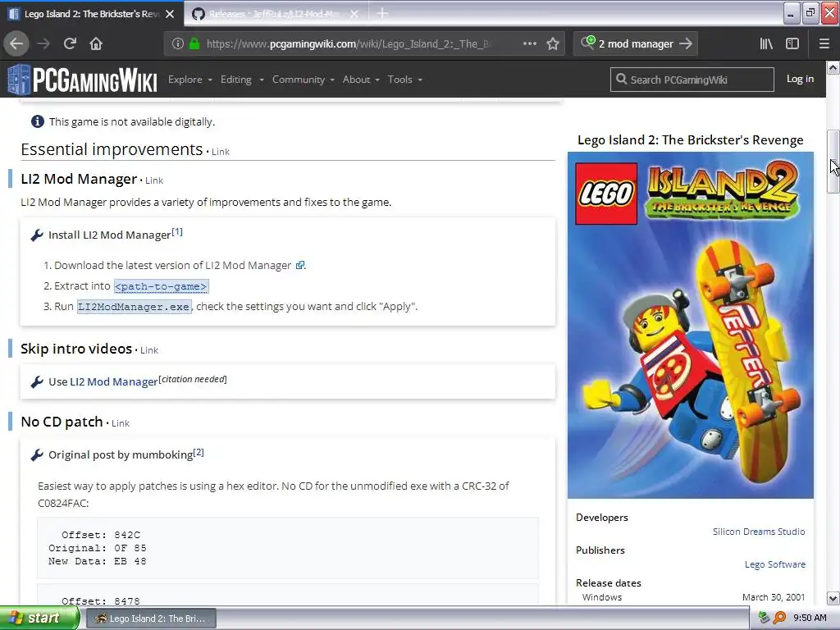Open citation reference [1]
The width and height of the screenshot is (840, 630).
click(177, 232)
